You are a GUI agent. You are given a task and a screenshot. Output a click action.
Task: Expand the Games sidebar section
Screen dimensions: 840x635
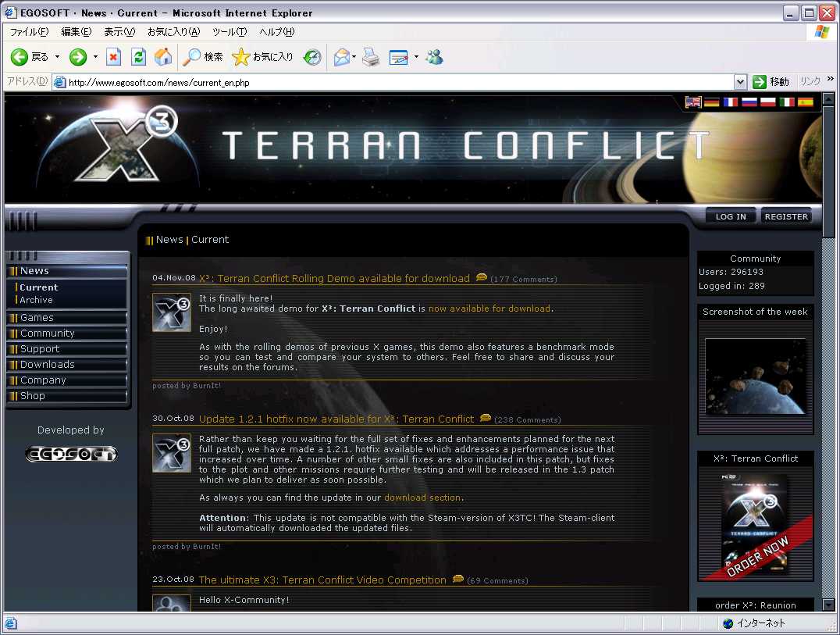coord(67,317)
